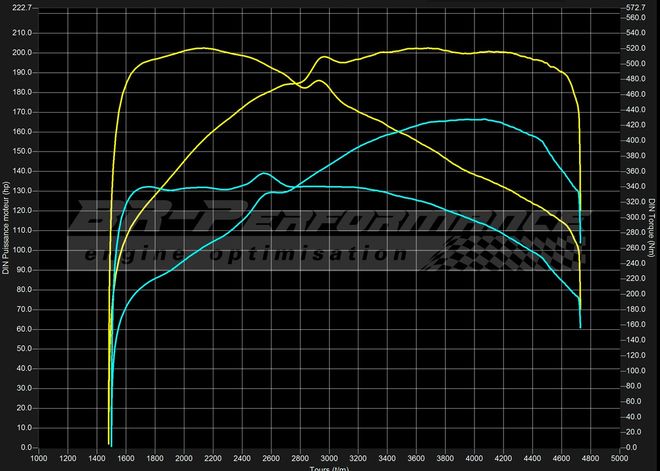Select the "Tours (t/m)" x-axis title
This screenshot has height=471, width=660.
pyautogui.click(x=329, y=467)
